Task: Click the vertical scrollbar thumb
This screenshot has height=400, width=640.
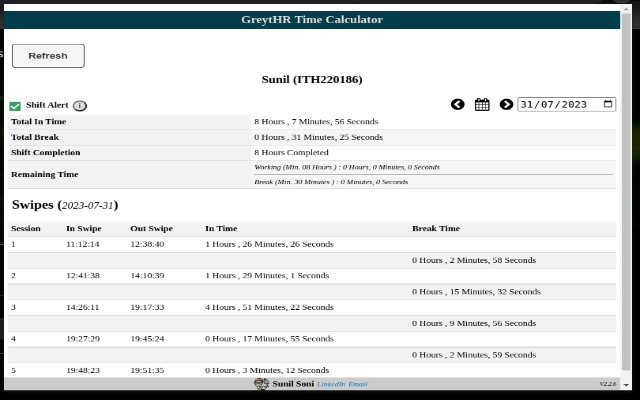Action: click(x=626, y=192)
